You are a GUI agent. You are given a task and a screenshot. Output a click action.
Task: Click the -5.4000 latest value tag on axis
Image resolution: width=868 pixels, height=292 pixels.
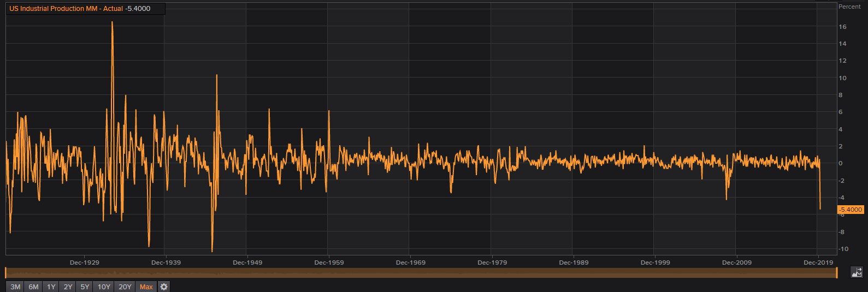pos(851,210)
